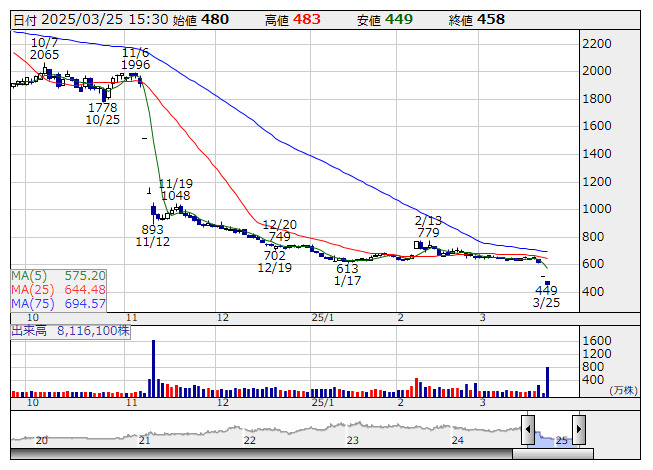This screenshot has height=470, width=653.
Task: Click year 24 label in overview chart
Action: [x=458, y=440]
